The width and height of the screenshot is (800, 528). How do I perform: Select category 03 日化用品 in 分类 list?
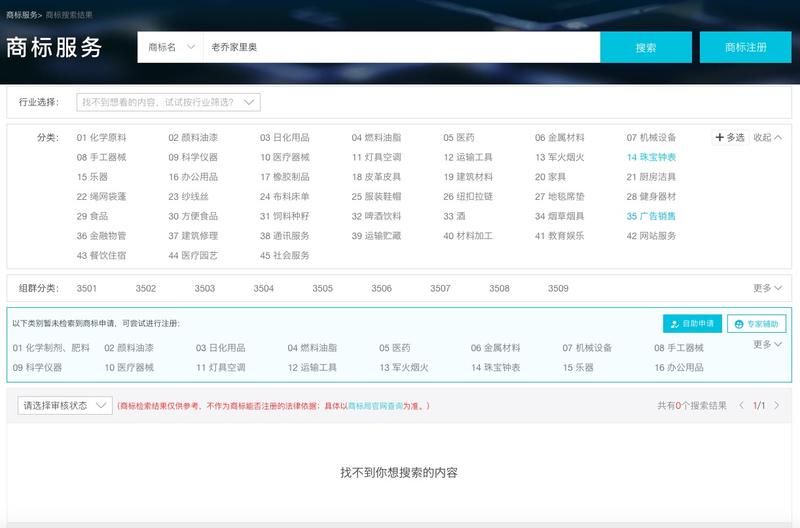coord(284,137)
